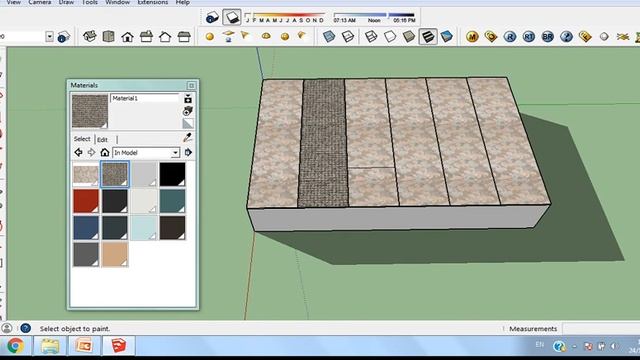640x360 pixels.
Task: Open File Explorer from the taskbar
Action: 50,346
